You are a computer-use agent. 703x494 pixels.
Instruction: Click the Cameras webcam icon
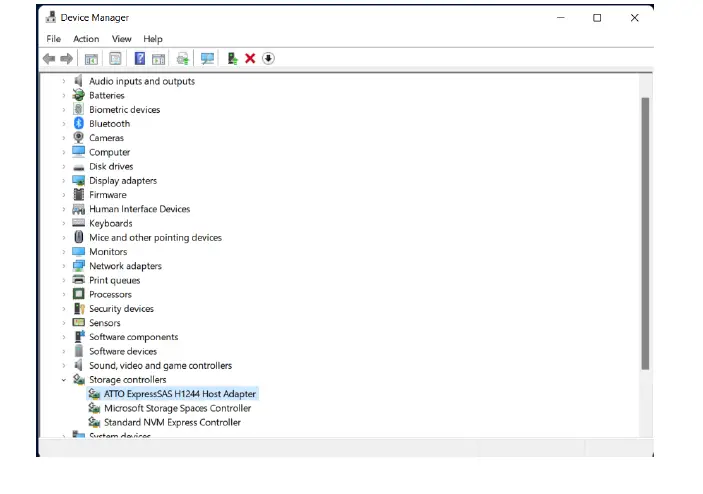click(79, 138)
